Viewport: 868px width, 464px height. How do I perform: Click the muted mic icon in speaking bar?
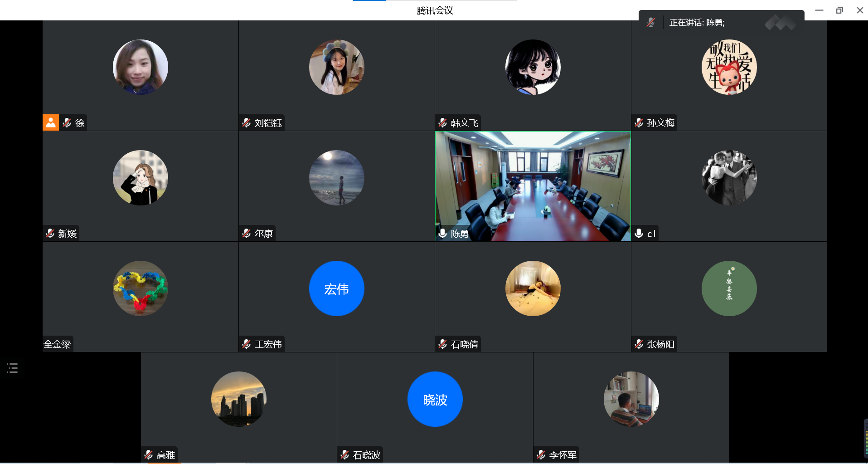pos(651,23)
